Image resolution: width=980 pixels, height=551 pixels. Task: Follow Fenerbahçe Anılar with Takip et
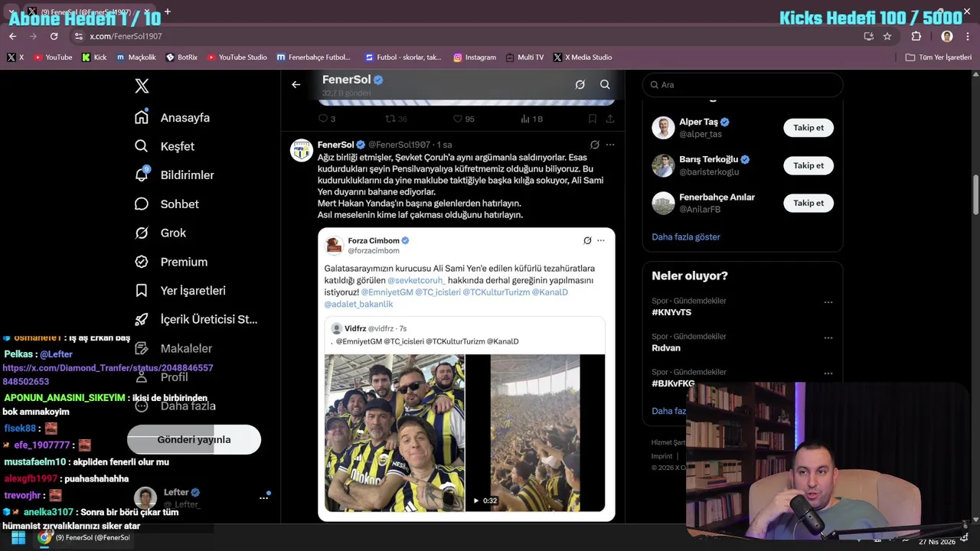808,203
